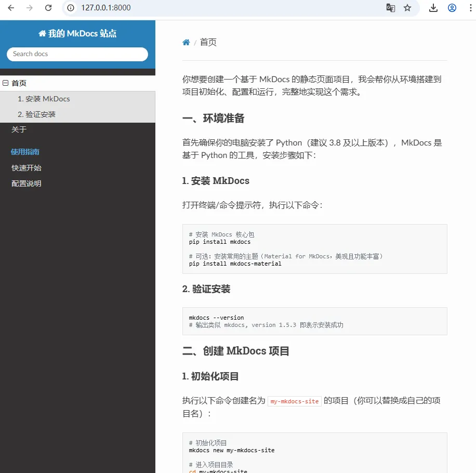Click heading 一、环境准备
This screenshot has width=476, height=473.
[x=214, y=119]
